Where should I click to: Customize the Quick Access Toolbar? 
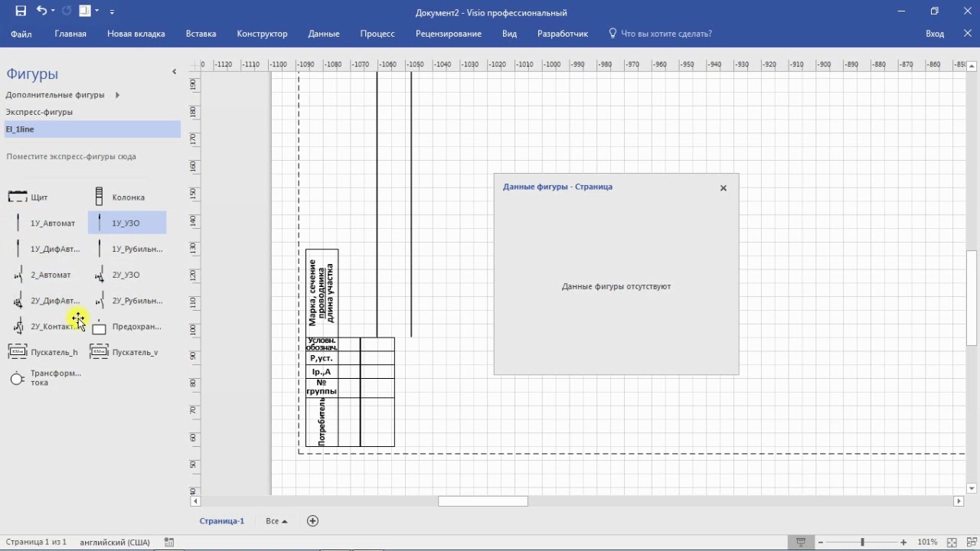[112, 11]
